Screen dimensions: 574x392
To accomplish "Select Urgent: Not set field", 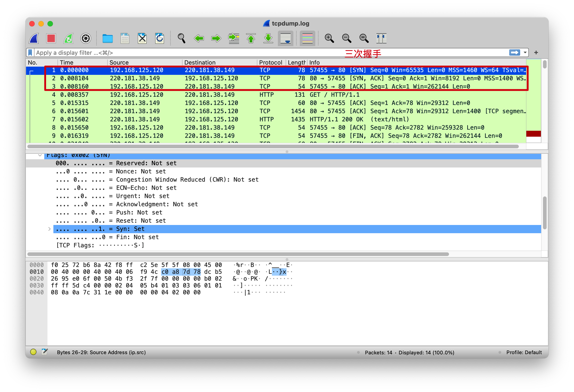I will tap(284, 196).
